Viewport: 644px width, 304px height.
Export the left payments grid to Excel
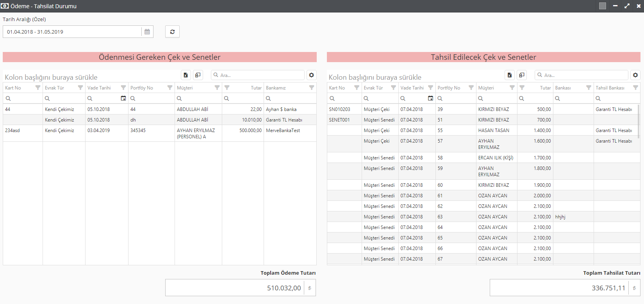[186, 75]
